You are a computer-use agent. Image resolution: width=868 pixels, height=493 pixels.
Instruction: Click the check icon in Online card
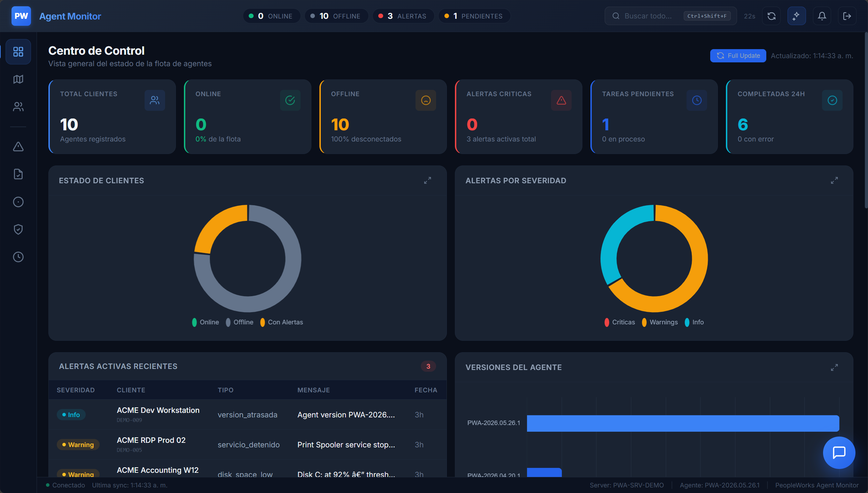290,100
